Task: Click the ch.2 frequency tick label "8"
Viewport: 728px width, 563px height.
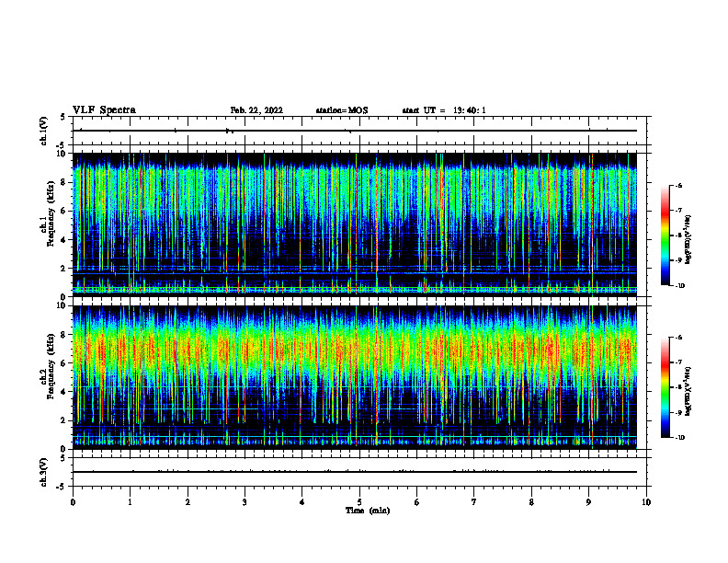Action: (x=63, y=335)
